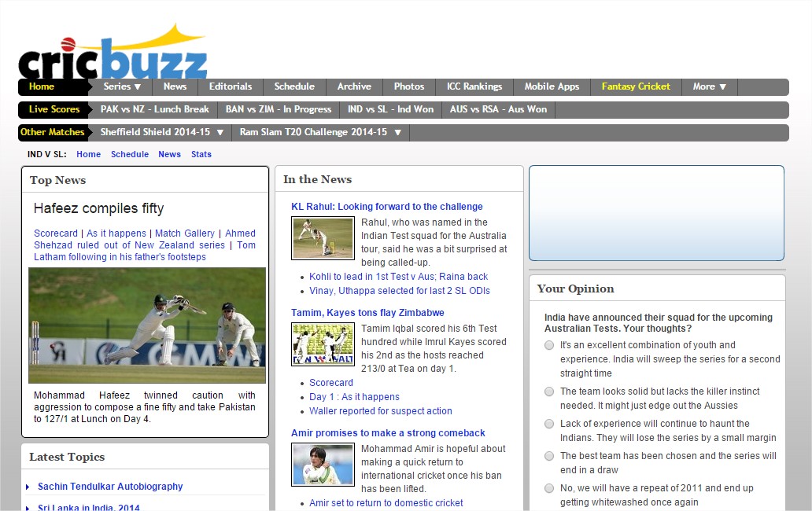Screen dimensions: 812x511
Task: Click the Other Matches label
Action: coord(52,132)
